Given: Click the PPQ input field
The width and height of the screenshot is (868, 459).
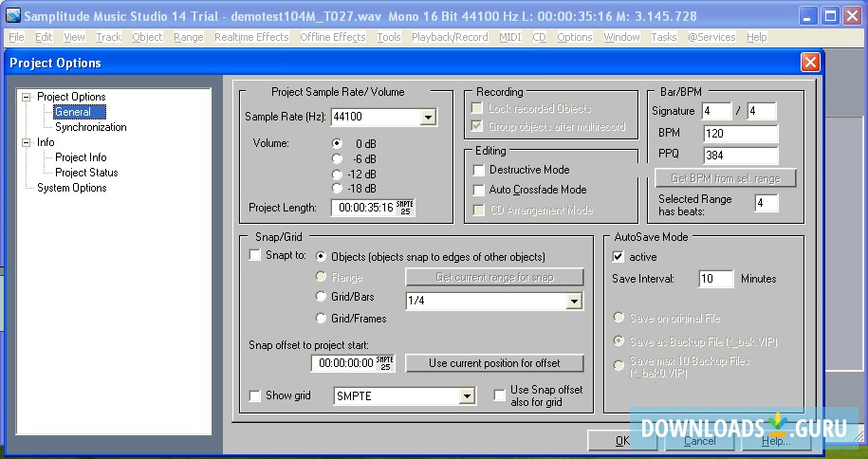Looking at the screenshot, I should tap(741, 156).
